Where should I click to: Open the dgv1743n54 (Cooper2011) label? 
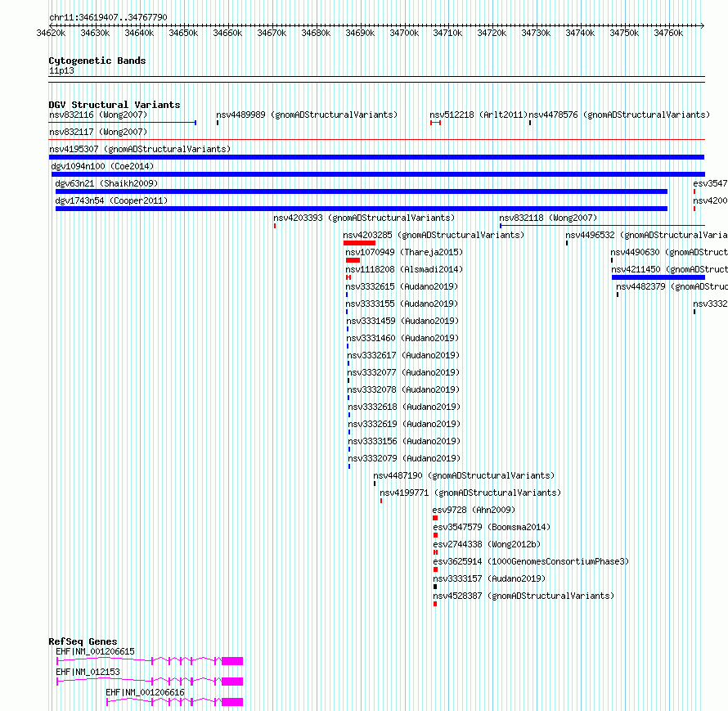click(x=111, y=200)
